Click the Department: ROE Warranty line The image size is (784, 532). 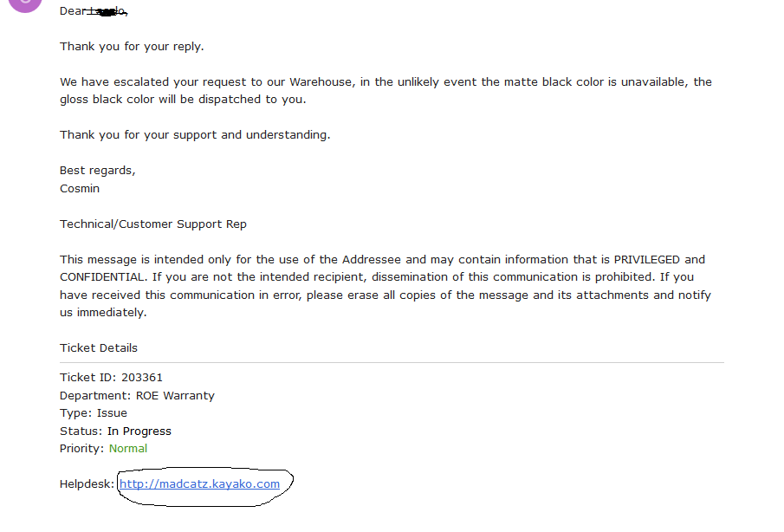point(137,395)
